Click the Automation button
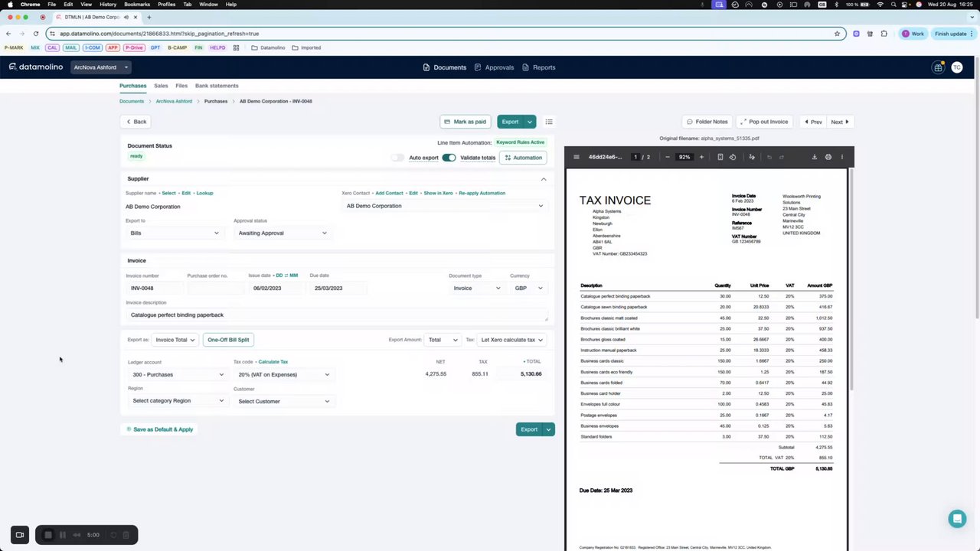 pos(524,158)
